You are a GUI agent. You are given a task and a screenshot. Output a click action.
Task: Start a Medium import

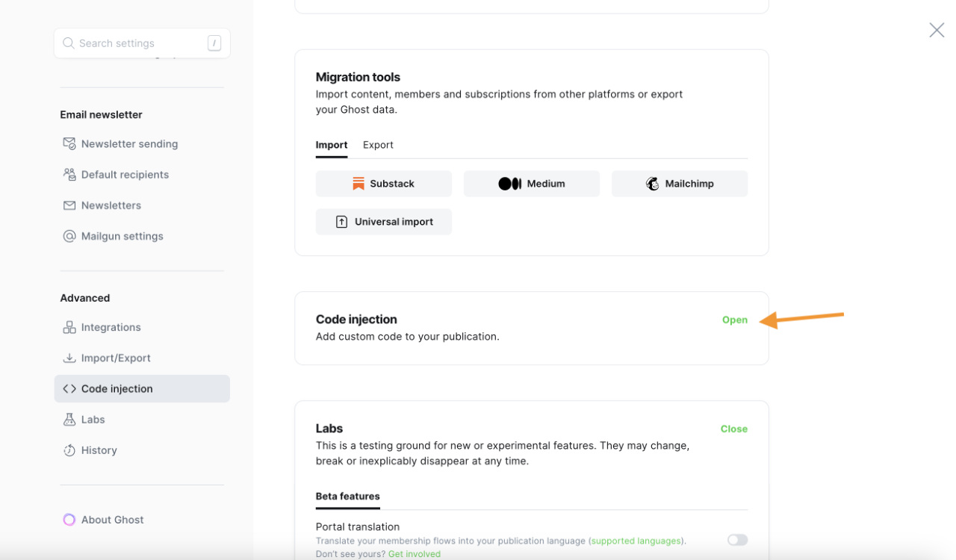tap(531, 184)
